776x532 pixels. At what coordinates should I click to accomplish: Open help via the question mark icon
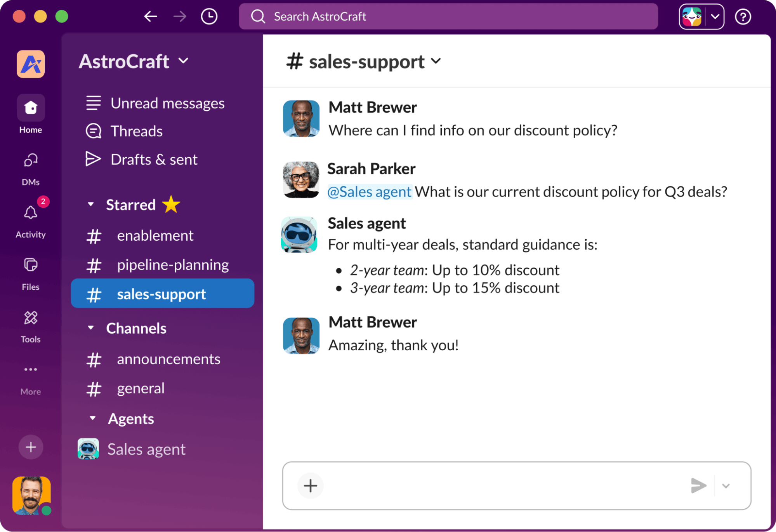743,16
